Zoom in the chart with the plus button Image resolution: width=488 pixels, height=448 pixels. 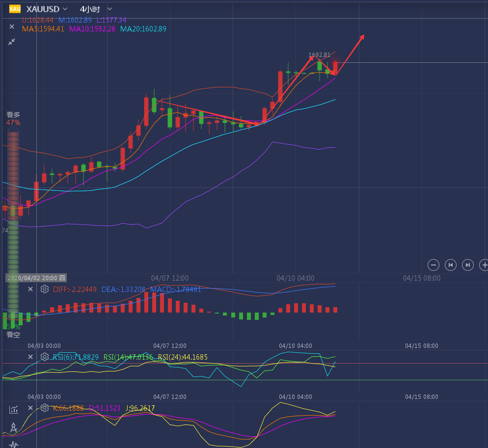[x=484, y=265]
